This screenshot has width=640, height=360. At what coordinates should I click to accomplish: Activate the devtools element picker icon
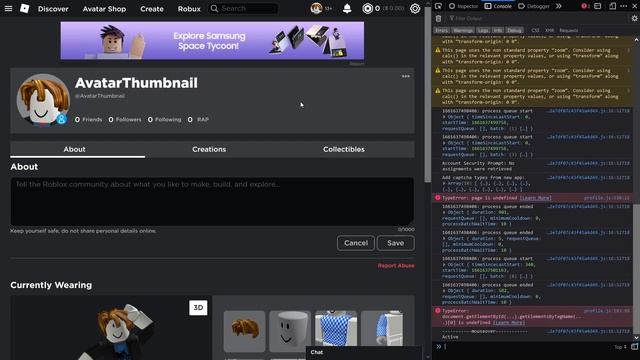(x=438, y=6)
